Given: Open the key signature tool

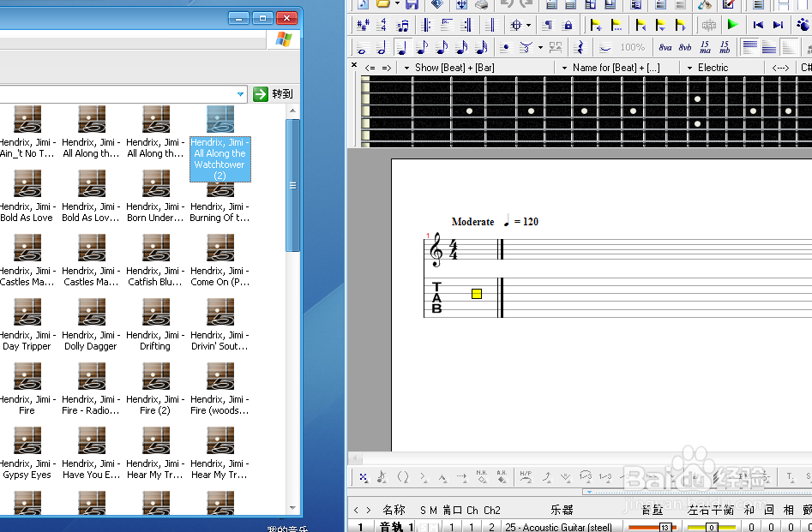Looking at the screenshot, I should click(363, 25).
